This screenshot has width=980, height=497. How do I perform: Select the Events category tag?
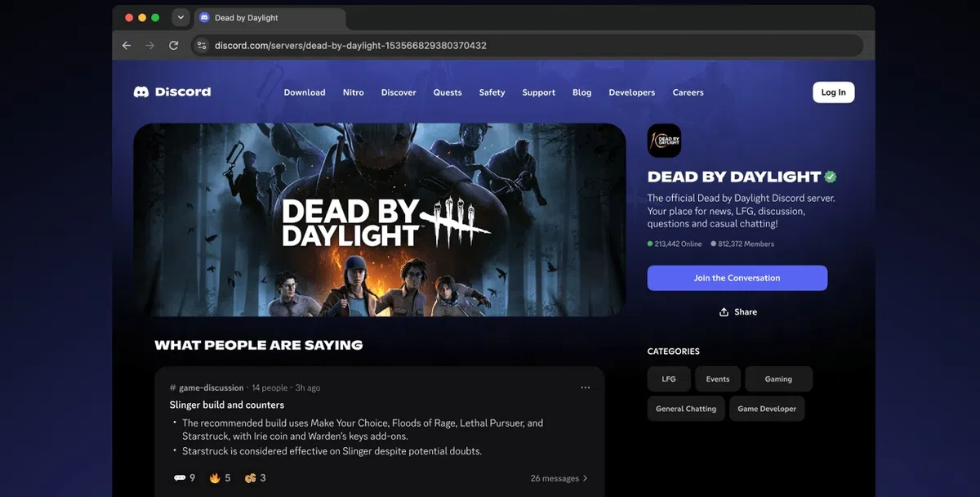point(718,379)
